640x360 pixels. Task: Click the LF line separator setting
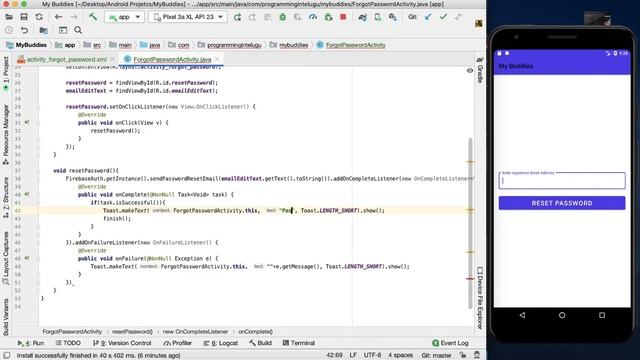coord(353,356)
